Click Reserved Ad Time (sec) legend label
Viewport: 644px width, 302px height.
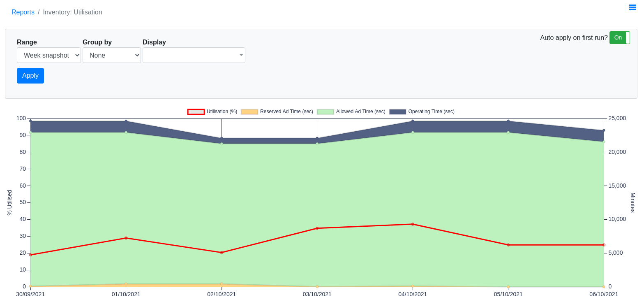pyautogui.click(x=286, y=112)
